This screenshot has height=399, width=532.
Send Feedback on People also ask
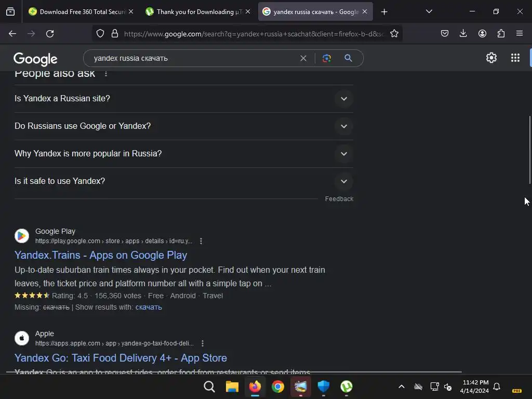click(x=339, y=199)
